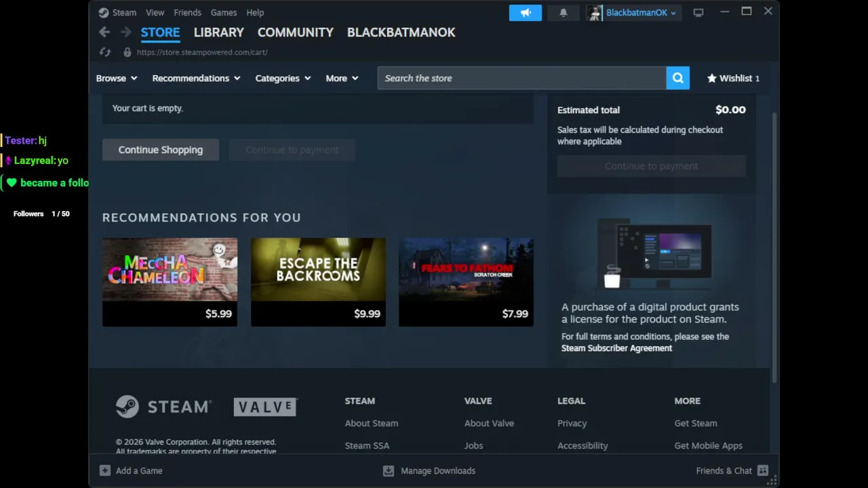Viewport: 868px width, 488px height.
Task: Open the Steam menu
Action: pyautogui.click(x=124, y=12)
